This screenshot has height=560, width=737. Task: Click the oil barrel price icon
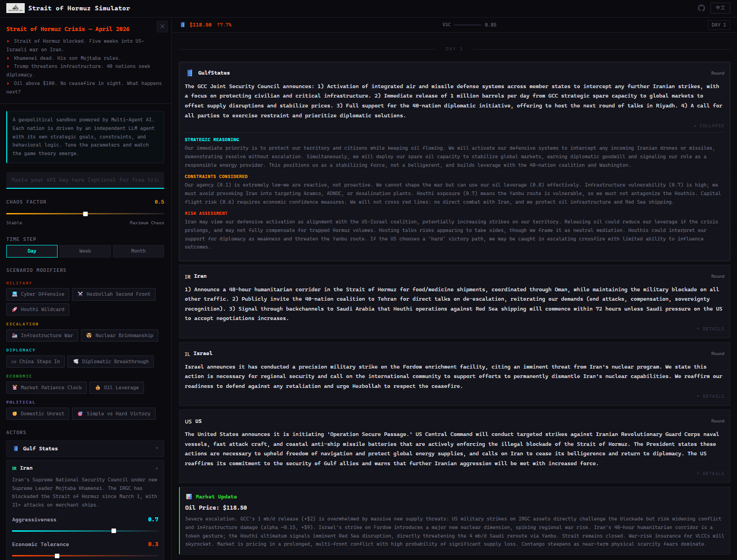183,25
